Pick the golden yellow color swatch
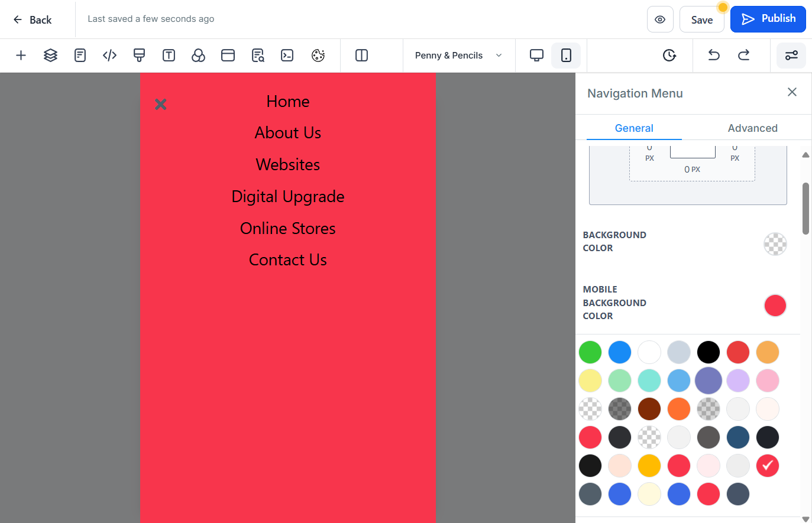Viewport: 812px width, 523px height. click(x=649, y=466)
